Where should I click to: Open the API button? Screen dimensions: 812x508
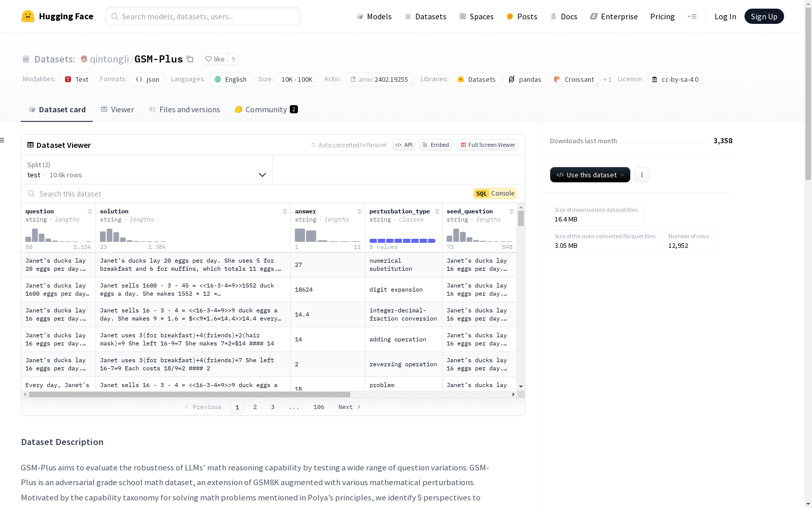(x=404, y=145)
